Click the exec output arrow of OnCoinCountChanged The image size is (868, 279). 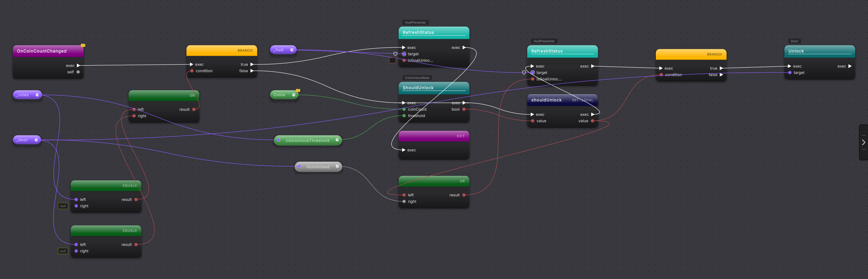(78, 65)
